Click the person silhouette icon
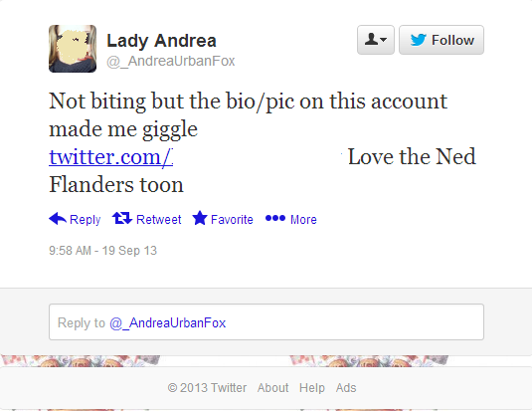532x411 pixels. [x=372, y=39]
